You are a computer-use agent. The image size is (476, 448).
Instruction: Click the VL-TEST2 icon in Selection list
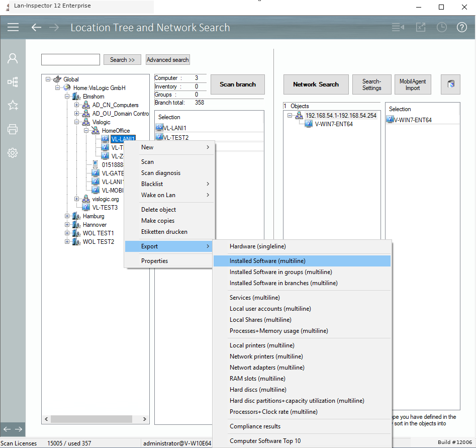click(159, 136)
